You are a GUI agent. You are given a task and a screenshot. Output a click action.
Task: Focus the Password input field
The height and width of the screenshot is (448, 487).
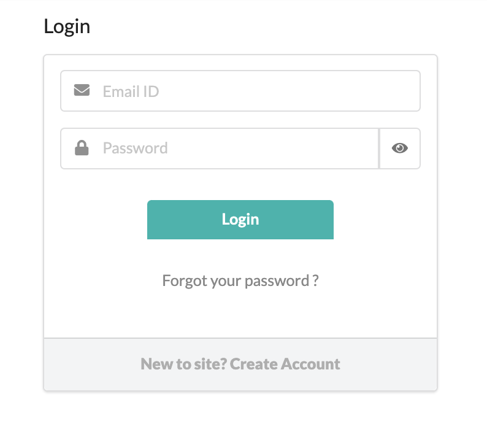[220, 149]
